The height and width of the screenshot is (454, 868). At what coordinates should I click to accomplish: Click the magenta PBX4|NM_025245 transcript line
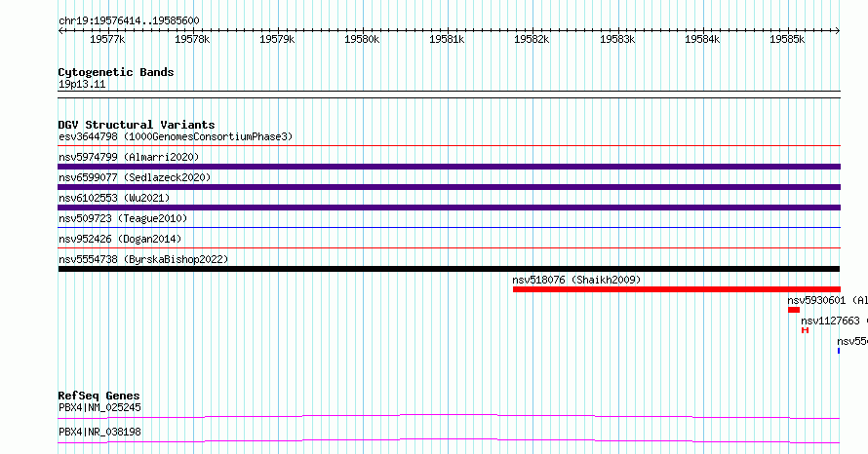449,416
